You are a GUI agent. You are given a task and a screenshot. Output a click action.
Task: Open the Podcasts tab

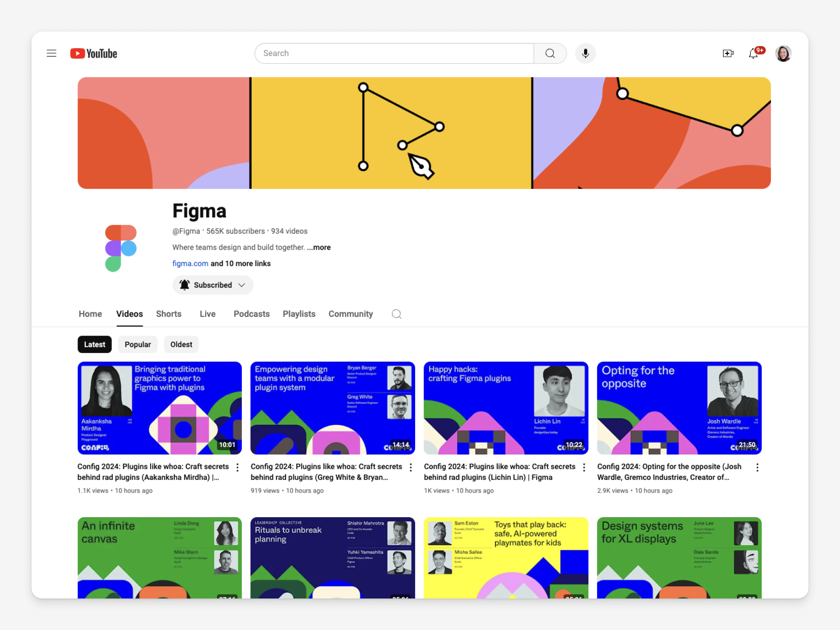[252, 314]
